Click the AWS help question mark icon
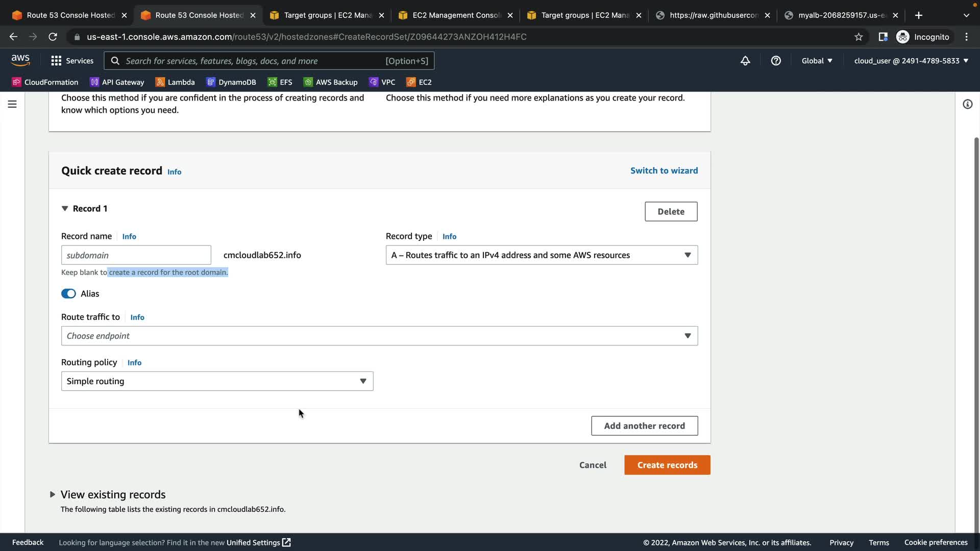Screen dimensions: 980x551 tap(776, 61)
